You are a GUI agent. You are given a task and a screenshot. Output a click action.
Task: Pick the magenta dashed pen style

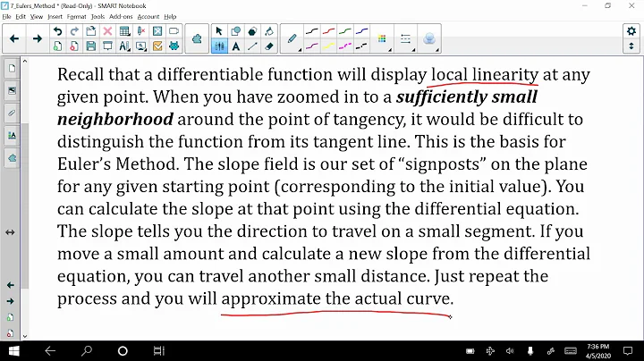(x=345, y=46)
